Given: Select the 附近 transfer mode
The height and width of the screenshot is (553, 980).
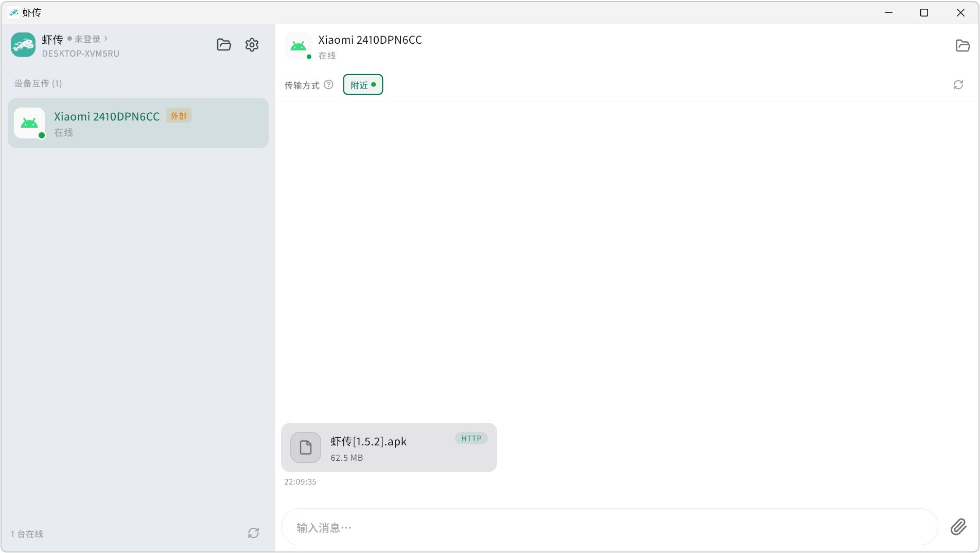Looking at the screenshot, I should pos(363,84).
